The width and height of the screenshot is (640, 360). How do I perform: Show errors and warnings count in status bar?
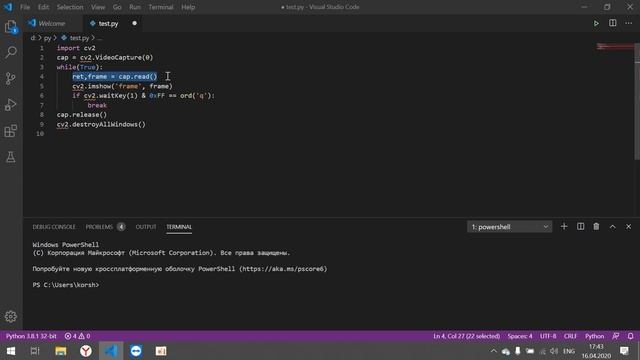click(78, 336)
